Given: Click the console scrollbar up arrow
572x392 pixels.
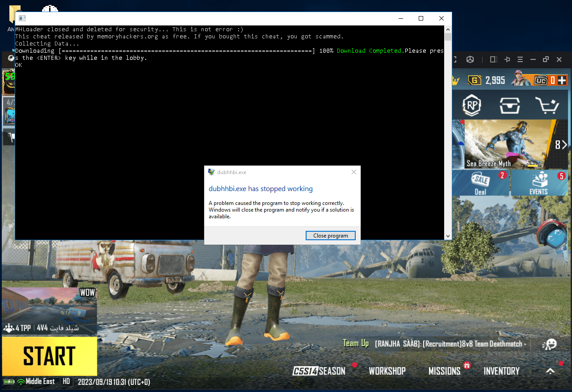Looking at the screenshot, I should coord(448,29).
